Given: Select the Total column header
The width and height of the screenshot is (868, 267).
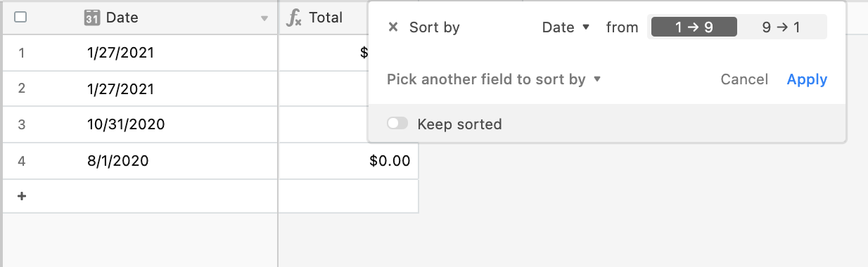Looking at the screenshot, I should pos(324,18).
